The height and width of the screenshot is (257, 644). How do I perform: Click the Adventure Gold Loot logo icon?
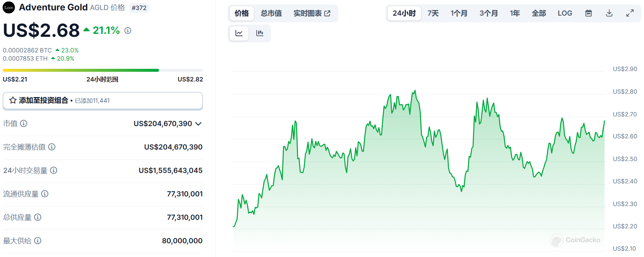pos(9,7)
